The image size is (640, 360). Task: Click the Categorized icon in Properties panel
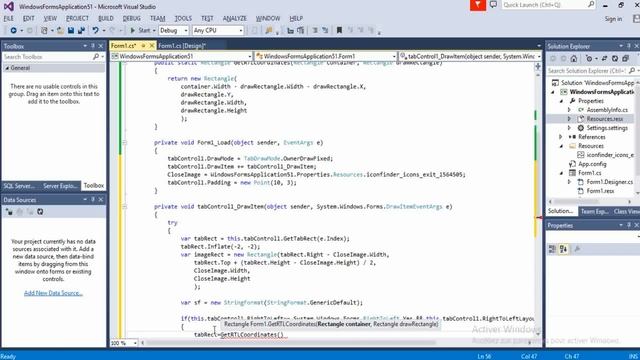552,249
